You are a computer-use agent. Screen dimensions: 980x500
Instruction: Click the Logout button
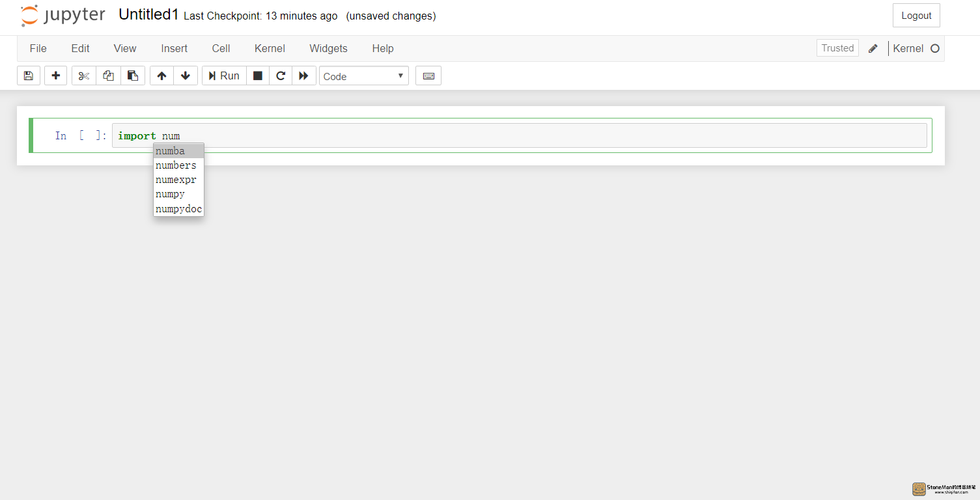(916, 16)
